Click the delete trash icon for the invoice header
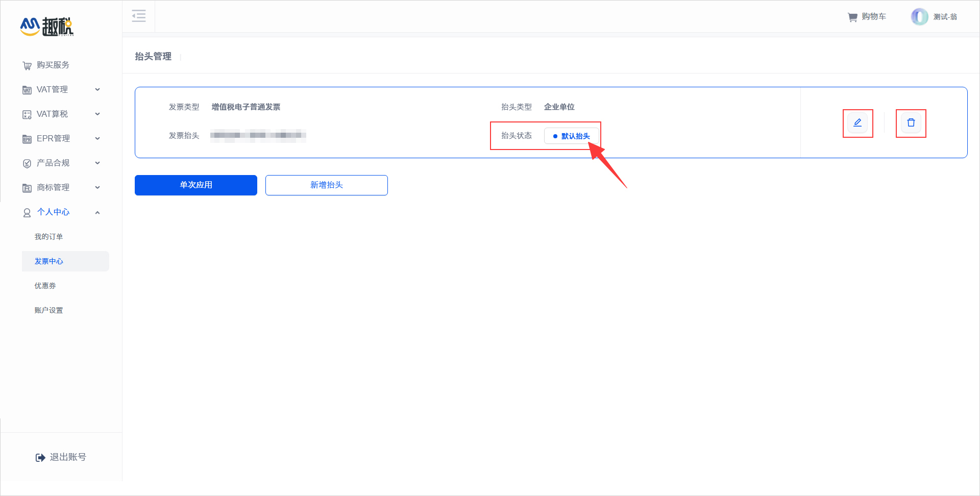This screenshot has width=980, height=496. 911,123
